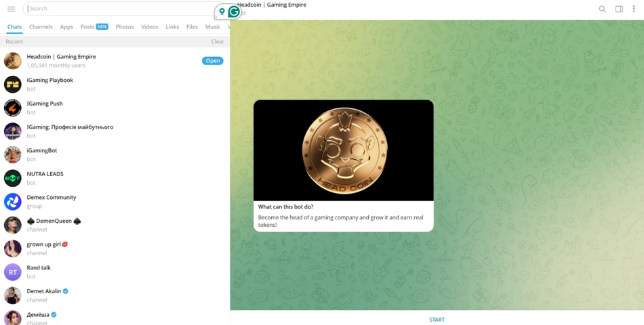Click the green Grammarly icon
The width and height of the screenshot is (644, 325).
234,12
